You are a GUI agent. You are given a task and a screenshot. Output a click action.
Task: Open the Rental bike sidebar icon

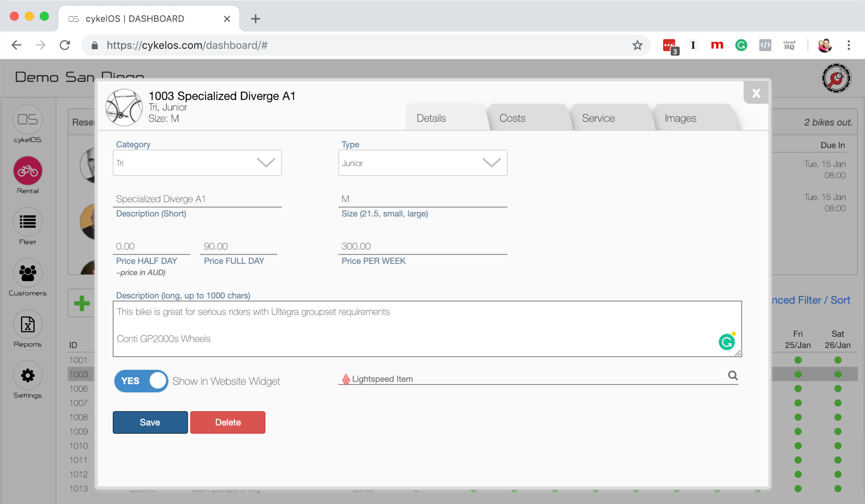click(27, 170)
